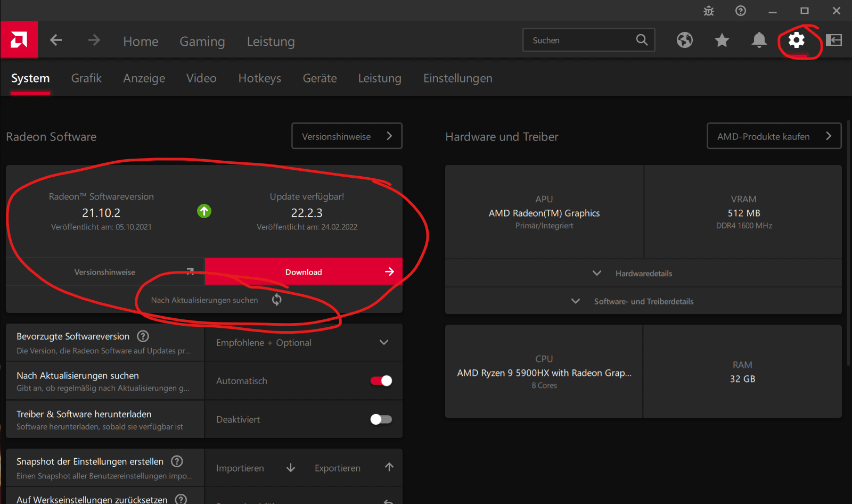This screenshot has height=504, width=852.
Task: Click the 512 MB VRAM value
Action: (x=744, y=213)
